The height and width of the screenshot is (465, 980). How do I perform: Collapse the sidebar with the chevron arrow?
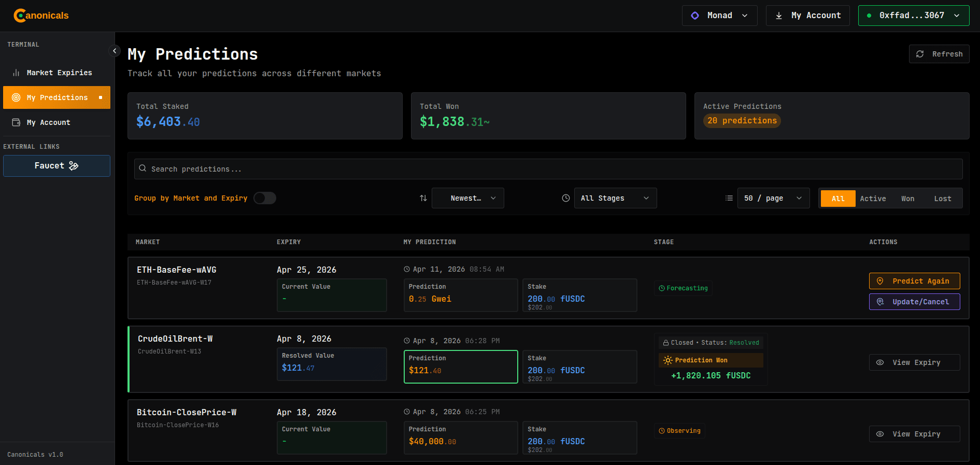[x=115, y=51]
